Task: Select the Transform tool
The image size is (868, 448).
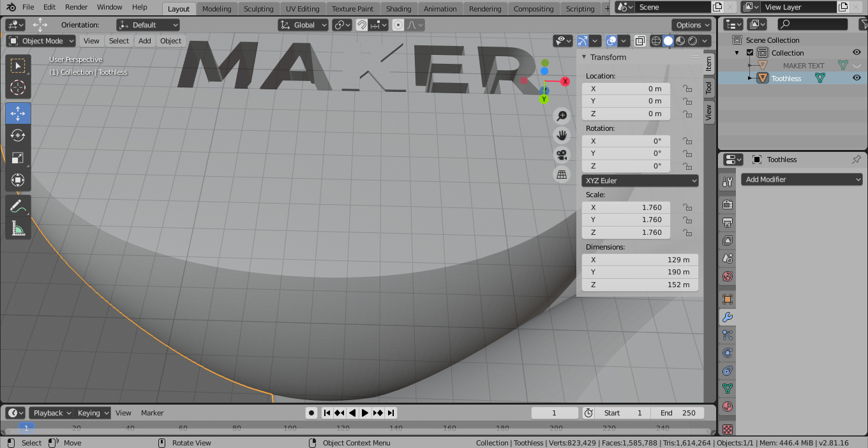Action: pyautogui.click(x=18, y=180)
